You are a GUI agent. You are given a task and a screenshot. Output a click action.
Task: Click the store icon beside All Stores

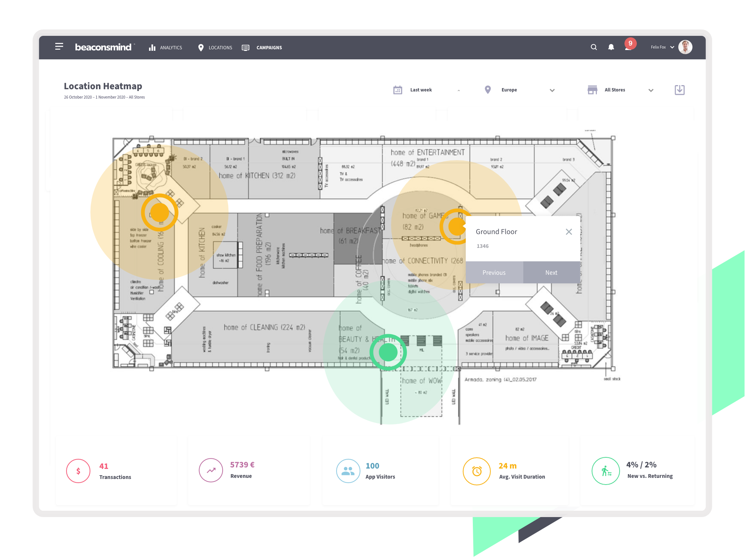(592, 90)
